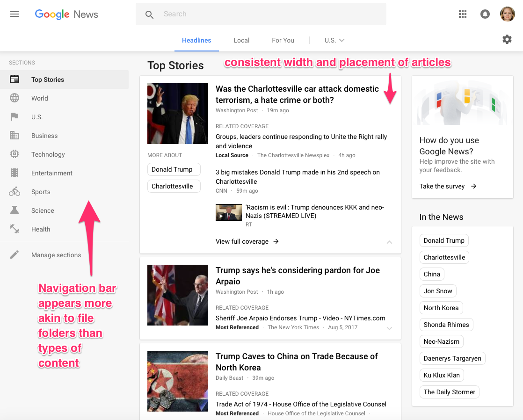
Task: Click the Joe Arpaio photo thumbnail
Action: tap(178, 295)
